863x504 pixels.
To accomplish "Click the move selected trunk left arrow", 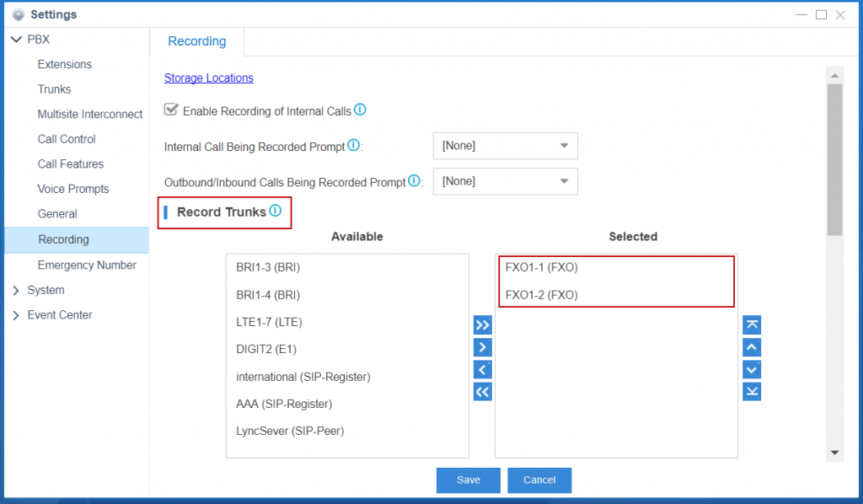I will (x=482, y=369).
